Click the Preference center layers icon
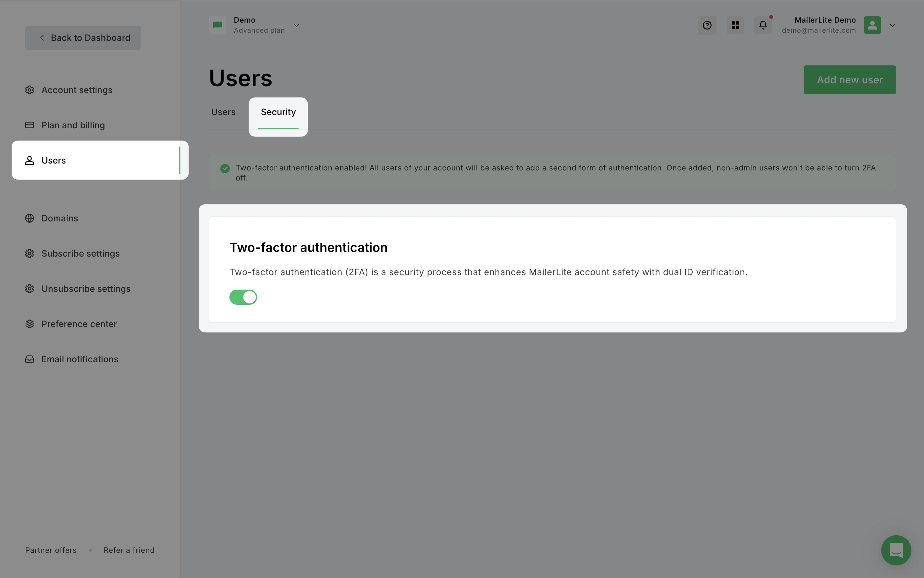Image resolution: width=924 pixels, height=578 pixels. (30, 324)
